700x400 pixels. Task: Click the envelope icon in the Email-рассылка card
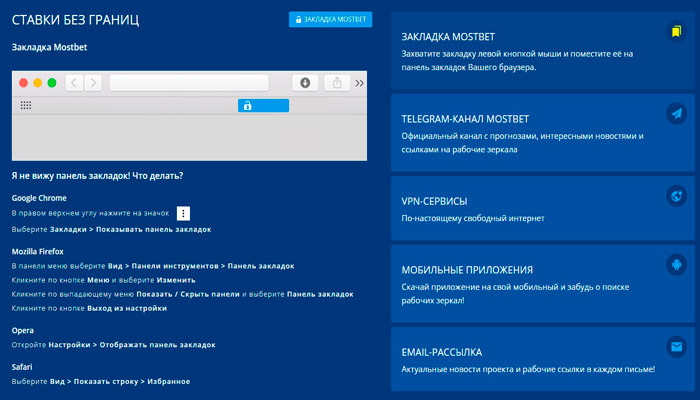point(677,347)
